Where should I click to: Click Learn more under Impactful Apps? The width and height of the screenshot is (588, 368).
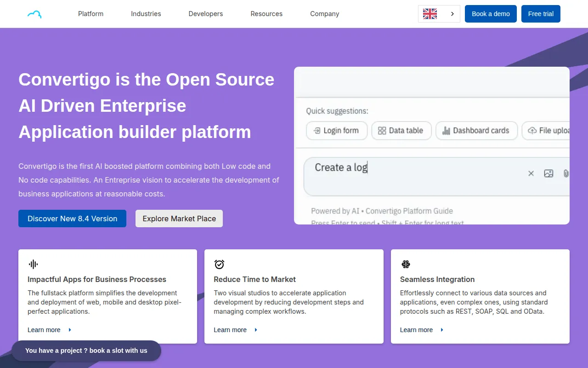click(x=49, y=330)
